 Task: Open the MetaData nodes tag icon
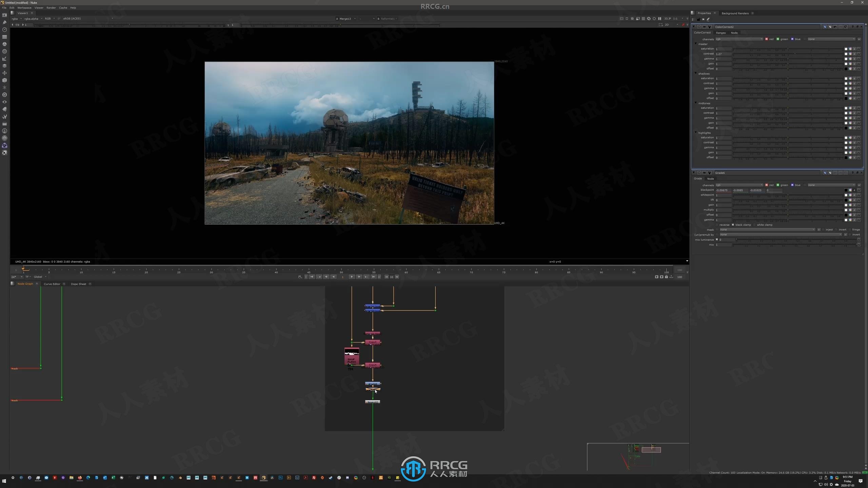4,109
